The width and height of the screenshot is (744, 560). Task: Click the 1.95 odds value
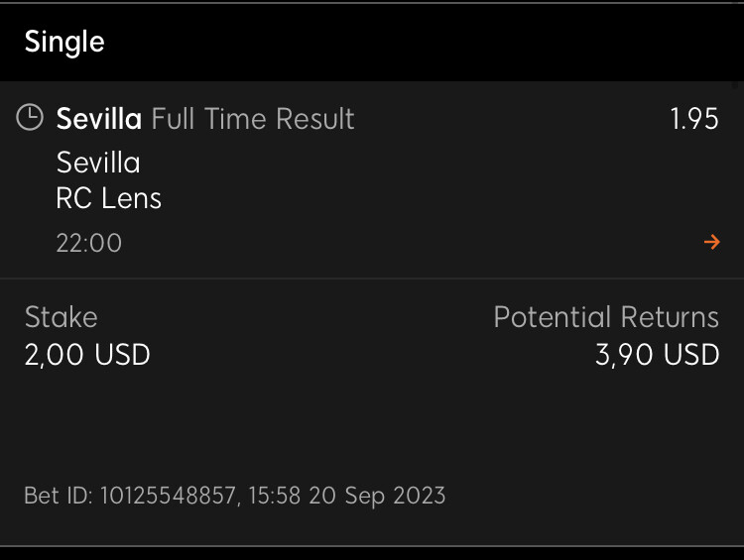[694, 119]
